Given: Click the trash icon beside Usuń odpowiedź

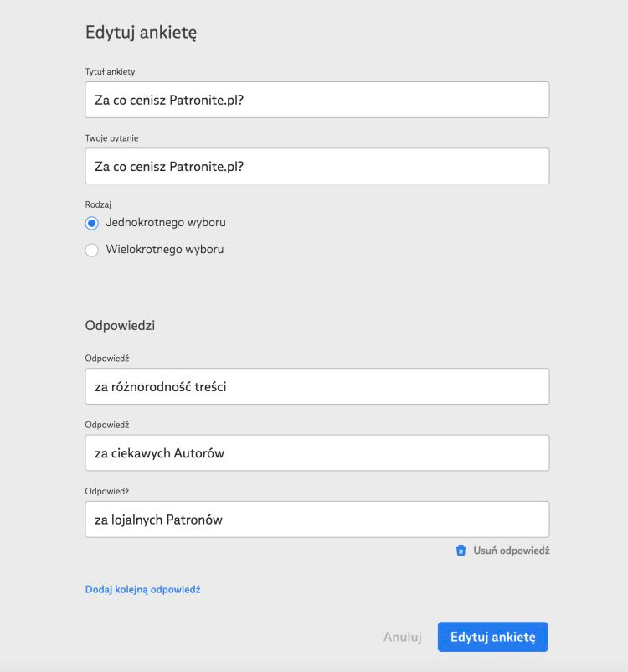Looking at the screenshot, I should (x=461, y=551).
